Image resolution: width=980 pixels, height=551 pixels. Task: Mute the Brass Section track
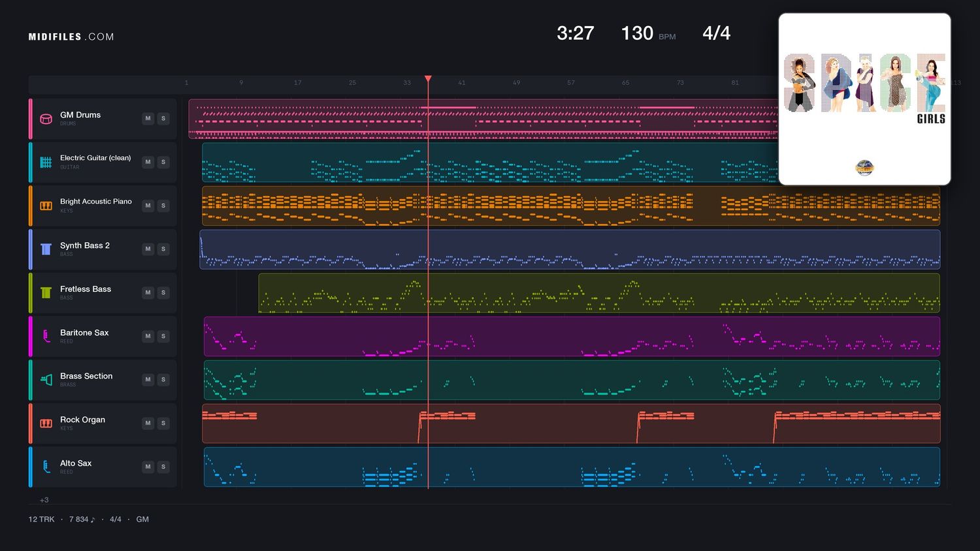pyautogui.click(x=148, y=380)
